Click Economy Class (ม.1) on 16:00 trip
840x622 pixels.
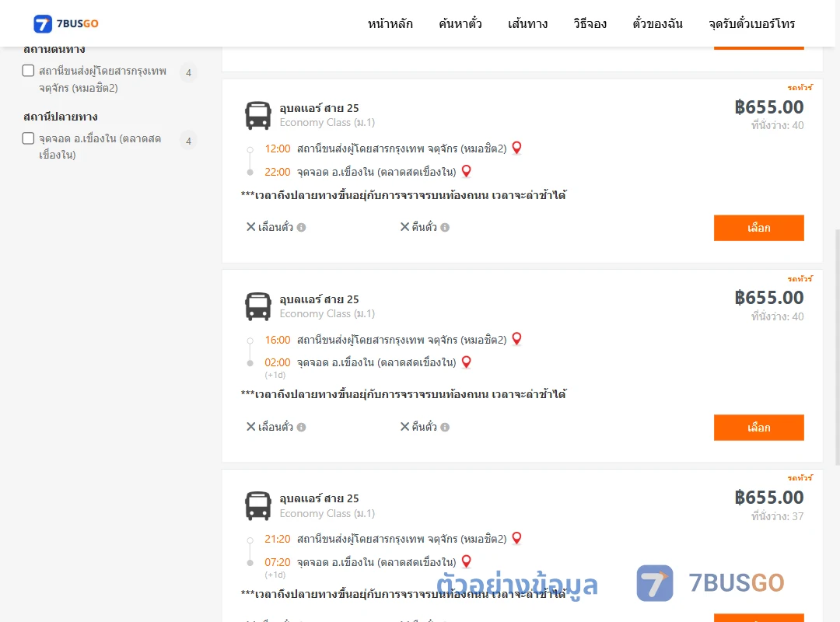pyautogui.click(x=327, y=314)
